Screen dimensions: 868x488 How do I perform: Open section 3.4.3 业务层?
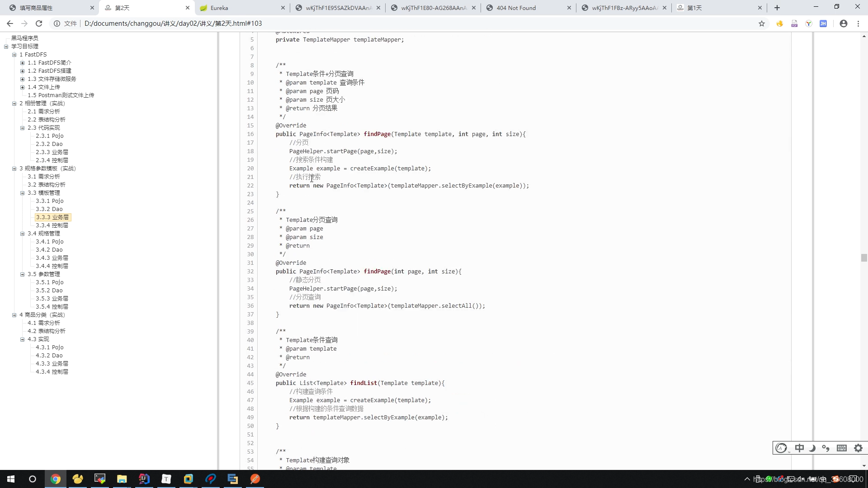pyautogui.click(x=52, y=258)
